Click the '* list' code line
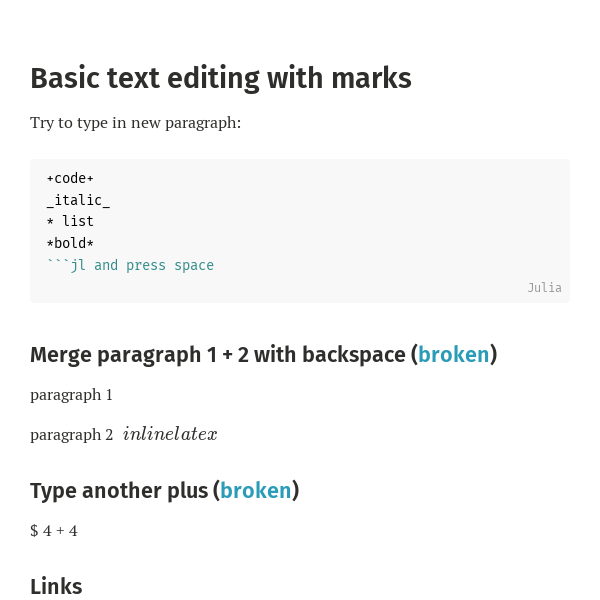The height and width of the screenshot is (600, 600). point(70,221)
